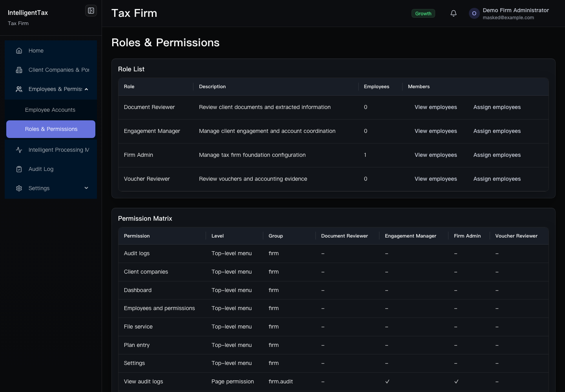
Task: View employees for Voucher Reviewer
Action: pyautogui.click(x=436, y=179)
